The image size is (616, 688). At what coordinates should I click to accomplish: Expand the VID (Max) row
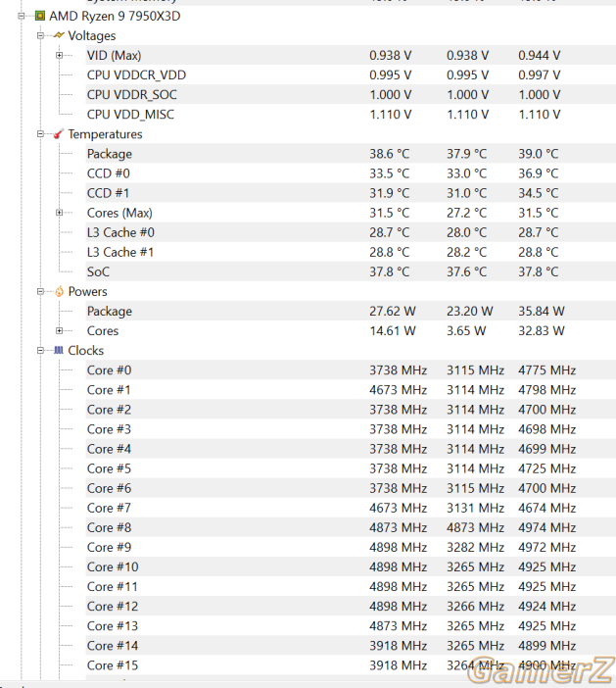pos(59,55)
